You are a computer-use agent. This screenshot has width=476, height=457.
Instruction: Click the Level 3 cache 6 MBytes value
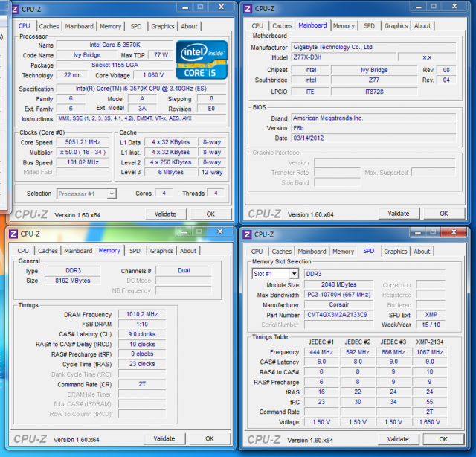pos(170,172)
